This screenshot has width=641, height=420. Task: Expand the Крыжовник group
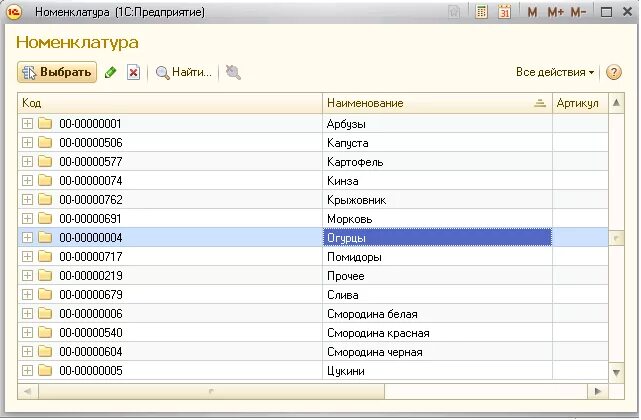[27, 200]
